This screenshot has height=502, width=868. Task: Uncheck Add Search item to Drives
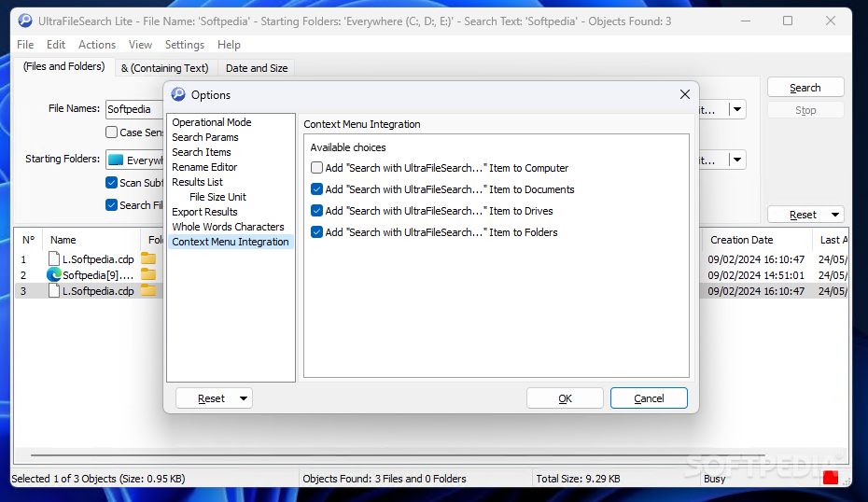tap(316, 211)
